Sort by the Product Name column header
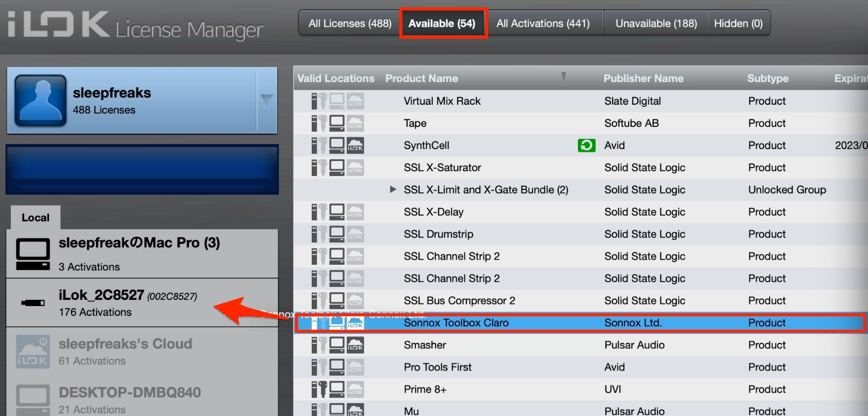The height and width of the screenshot is (416, 868). pos(422,78)
